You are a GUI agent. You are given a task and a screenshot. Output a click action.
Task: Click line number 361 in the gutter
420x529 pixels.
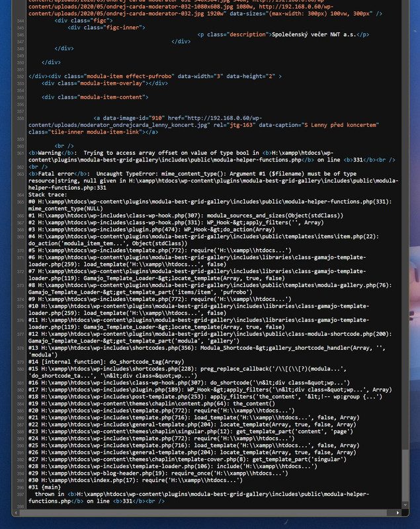pyautogui.click(x=21, y=153)
